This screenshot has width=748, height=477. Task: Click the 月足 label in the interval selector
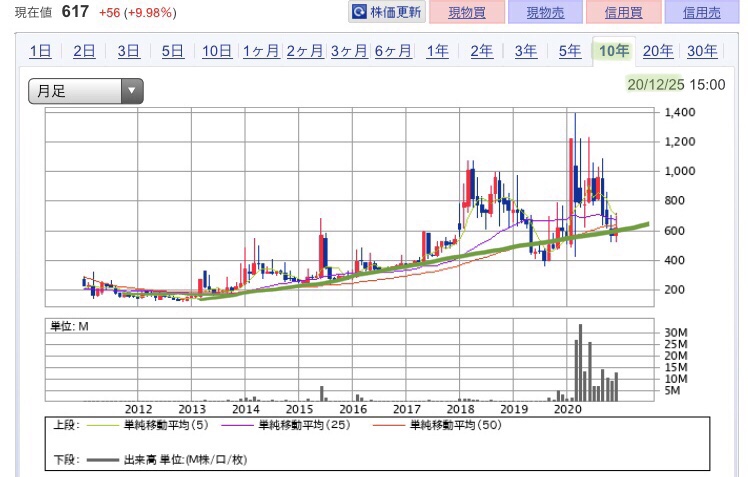[51, 91]
